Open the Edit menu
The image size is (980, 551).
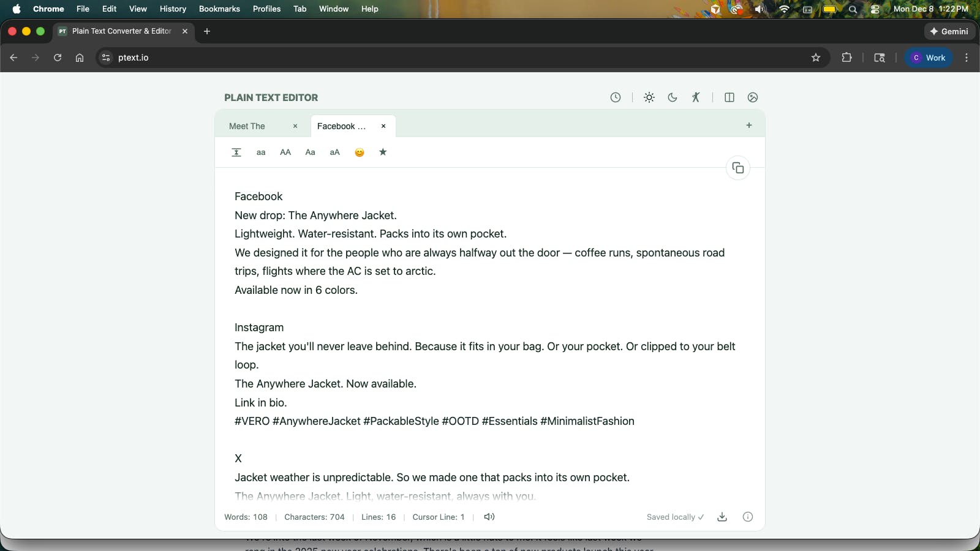109,9
